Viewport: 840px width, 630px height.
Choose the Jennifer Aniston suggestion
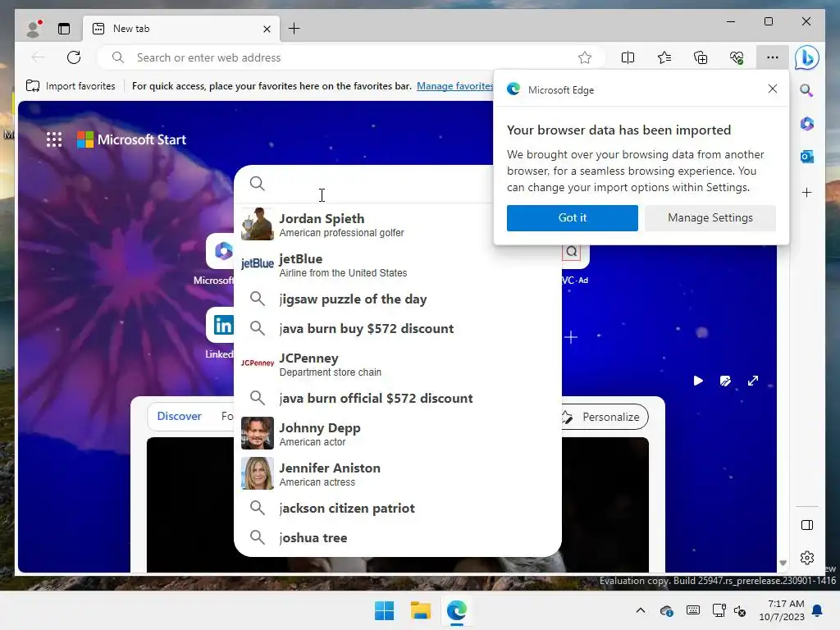pyautogui.click(x=398, y=473)
